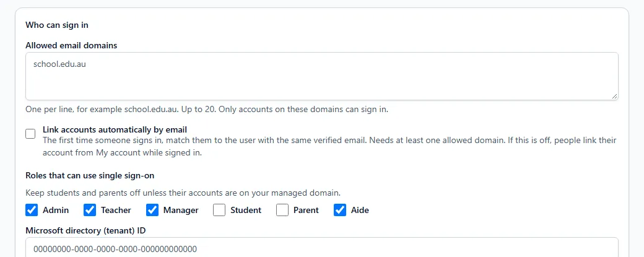Click the 'first time someone signs in' description

click(x=329, y=147)
